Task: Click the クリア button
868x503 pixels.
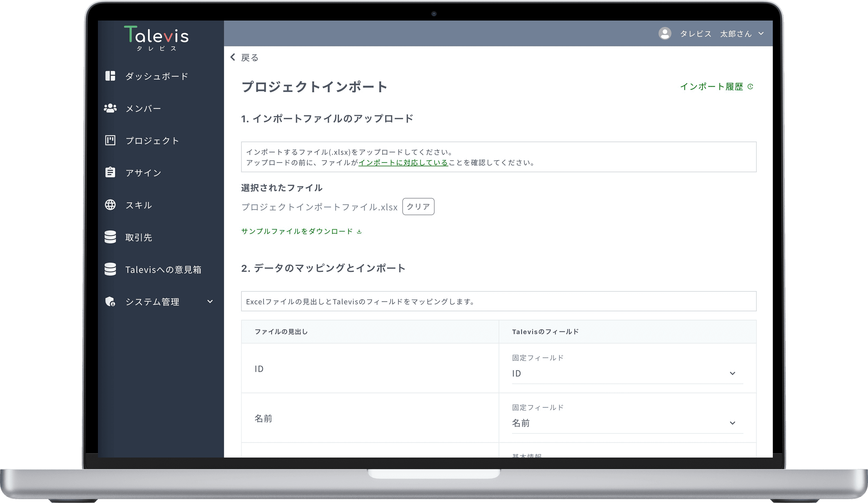Action: (418, 206)
